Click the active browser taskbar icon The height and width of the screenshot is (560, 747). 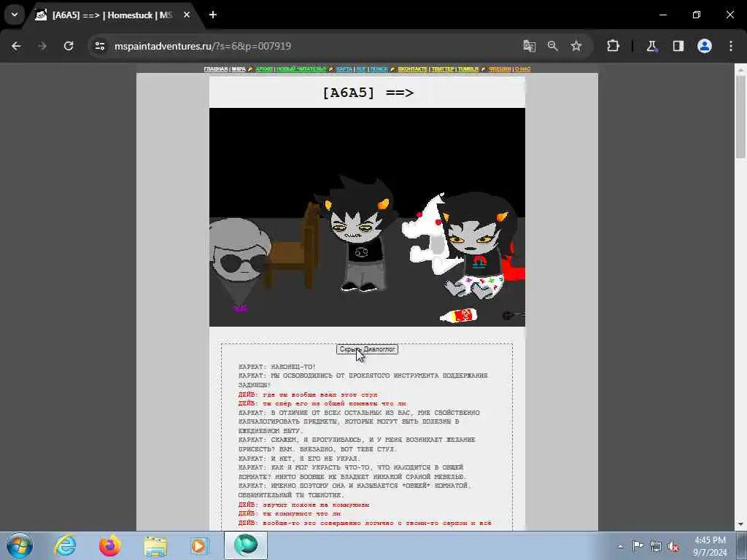(246, 545)
